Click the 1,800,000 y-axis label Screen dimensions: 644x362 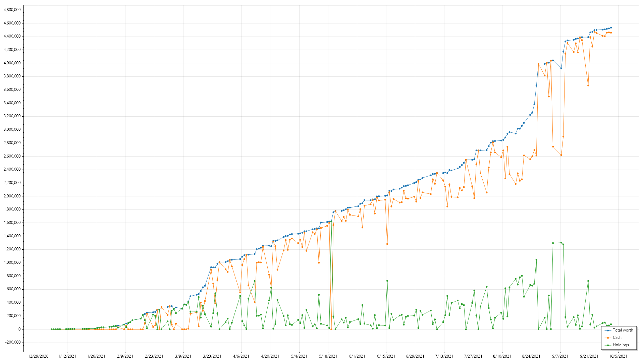[x=12, y=209]
